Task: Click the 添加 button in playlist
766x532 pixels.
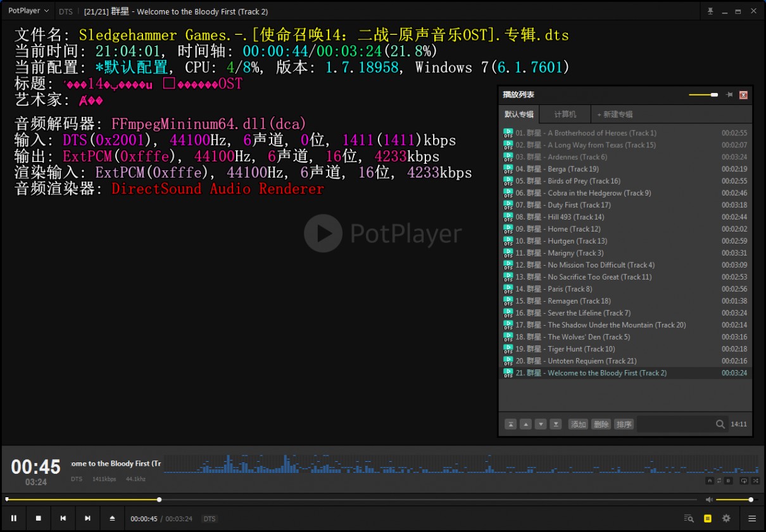Action: 579,424
